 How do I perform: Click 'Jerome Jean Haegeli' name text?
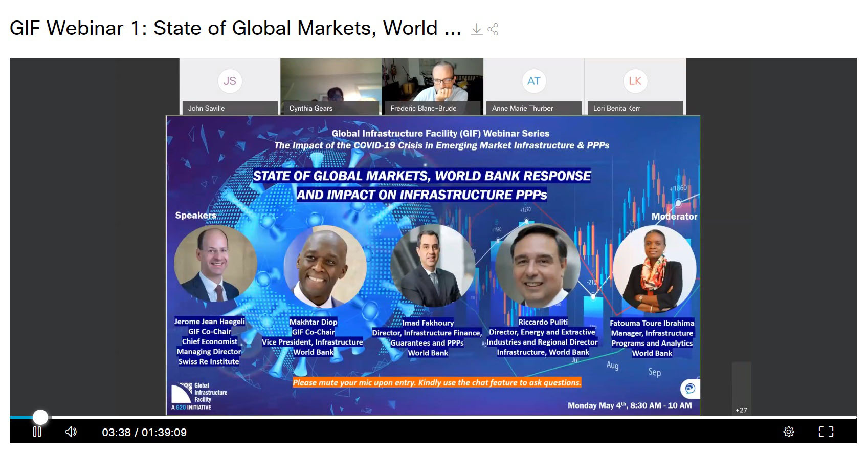(209, 322)
